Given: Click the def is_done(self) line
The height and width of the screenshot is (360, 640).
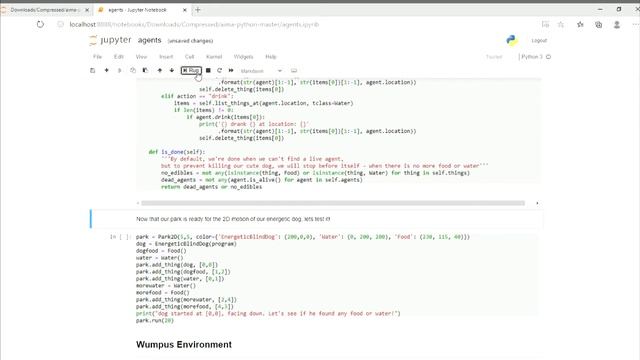Looking at the screenshot, I should pos(177,152).
